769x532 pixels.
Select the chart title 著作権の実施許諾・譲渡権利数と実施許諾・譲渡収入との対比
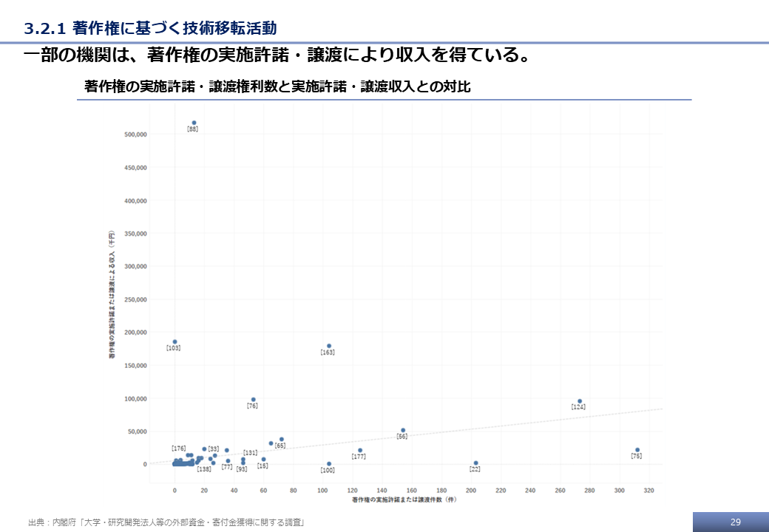pos(277,86)
